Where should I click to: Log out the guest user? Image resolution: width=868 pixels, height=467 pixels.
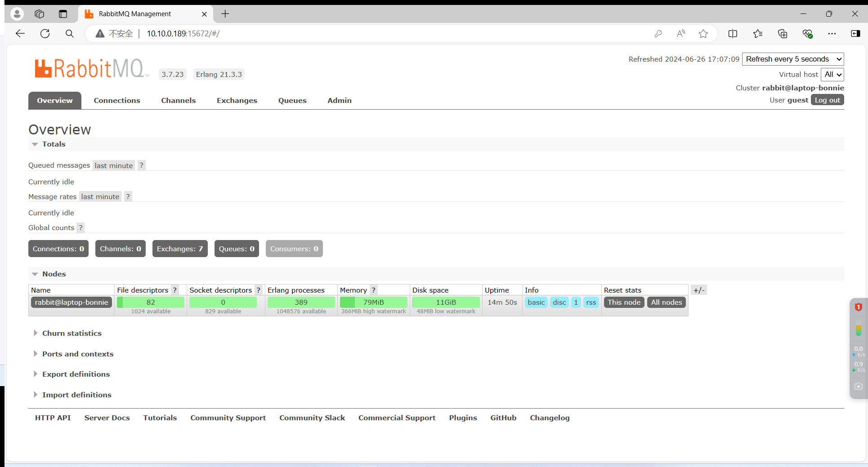pyautogui.click(x=827, y=100)
